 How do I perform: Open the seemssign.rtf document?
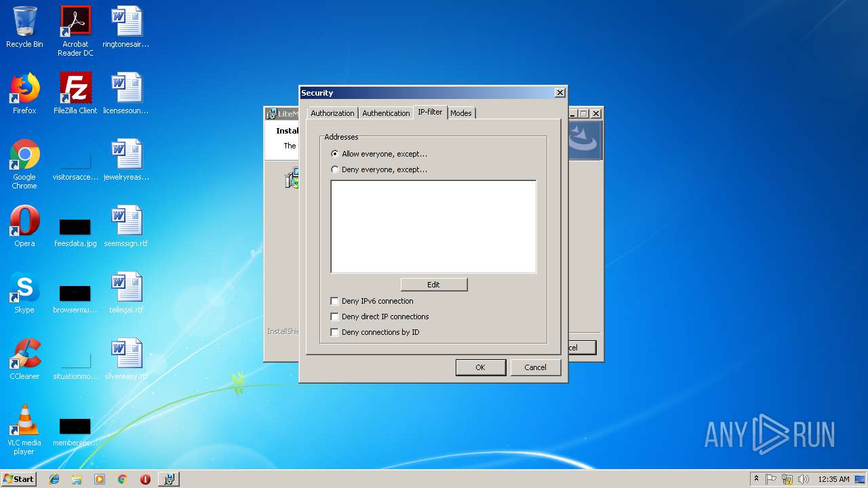[126, 226]
